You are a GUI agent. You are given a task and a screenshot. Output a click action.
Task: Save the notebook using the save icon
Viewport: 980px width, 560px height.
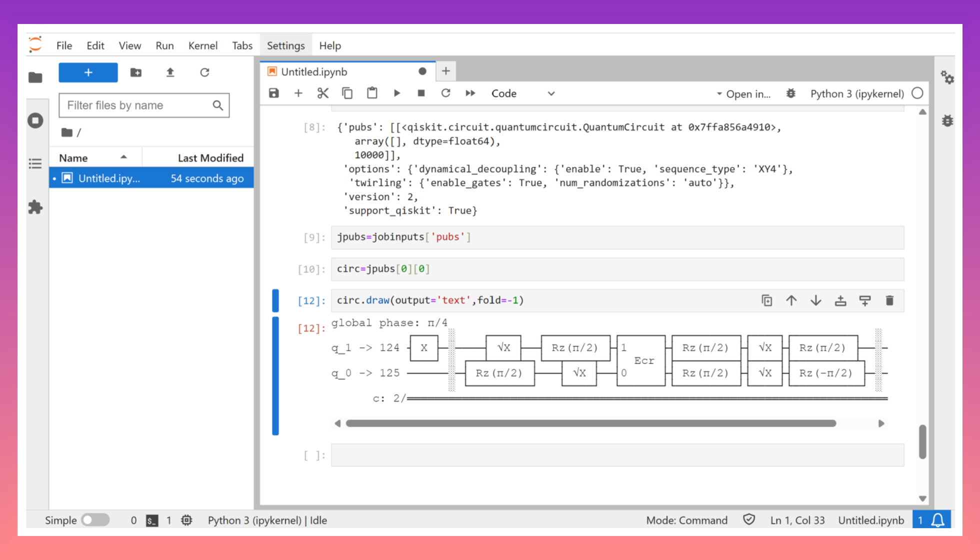273,93
